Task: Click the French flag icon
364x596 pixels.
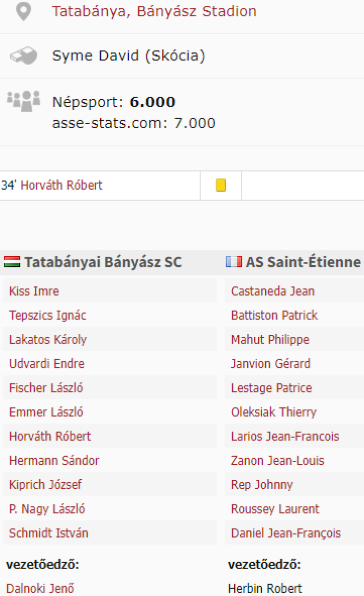Action: (234, 262)
